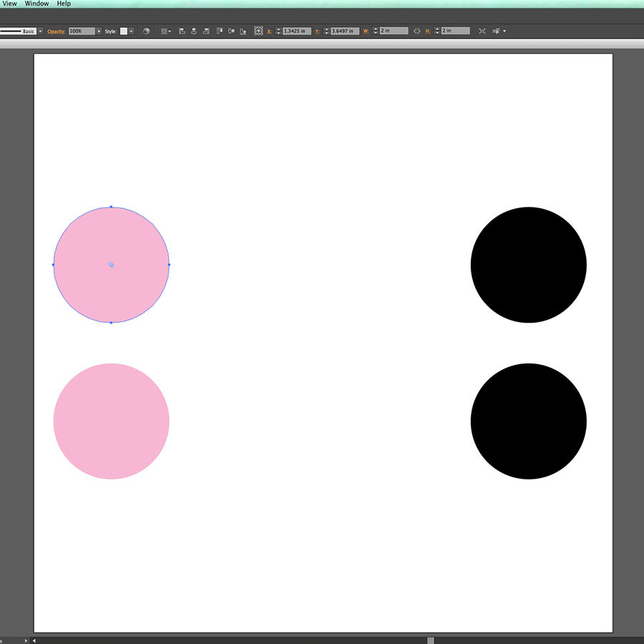Click Horizontal Align Left icon
Viewport: 644px width, 644px height.
182,31
